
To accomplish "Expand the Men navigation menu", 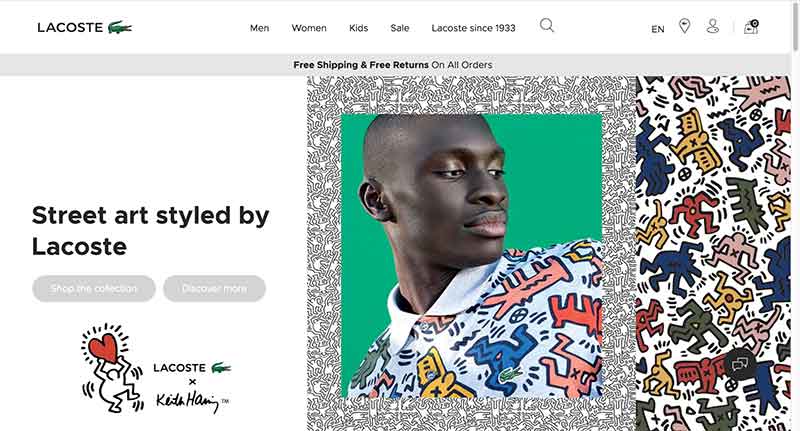I will (x=259, y=28).
